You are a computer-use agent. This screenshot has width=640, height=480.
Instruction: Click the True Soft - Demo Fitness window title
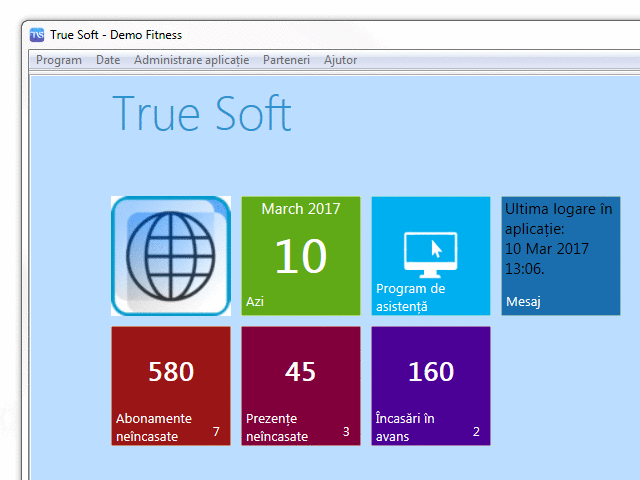tap(116, 35)
